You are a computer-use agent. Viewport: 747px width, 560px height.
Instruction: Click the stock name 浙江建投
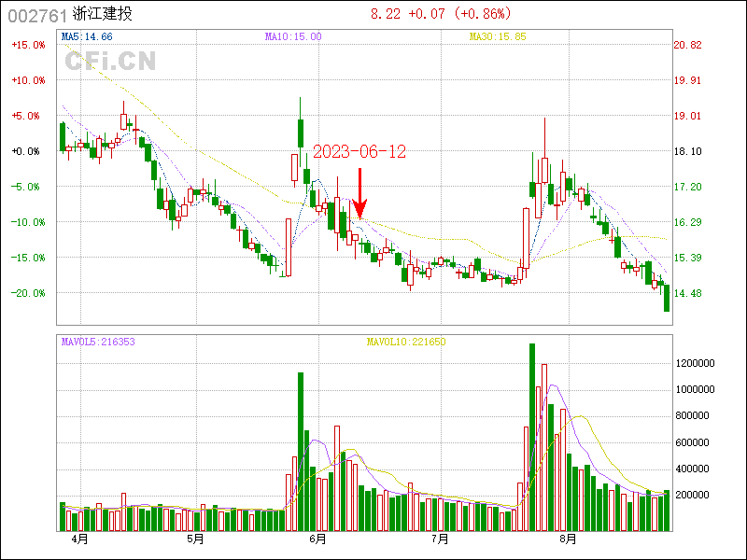(x=102, y=15)
